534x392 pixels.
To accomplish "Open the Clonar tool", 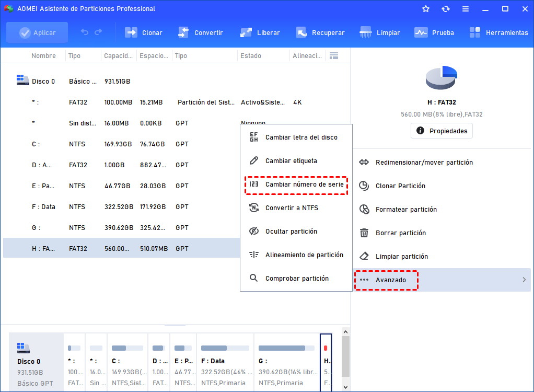I will (x=143, y=33).
